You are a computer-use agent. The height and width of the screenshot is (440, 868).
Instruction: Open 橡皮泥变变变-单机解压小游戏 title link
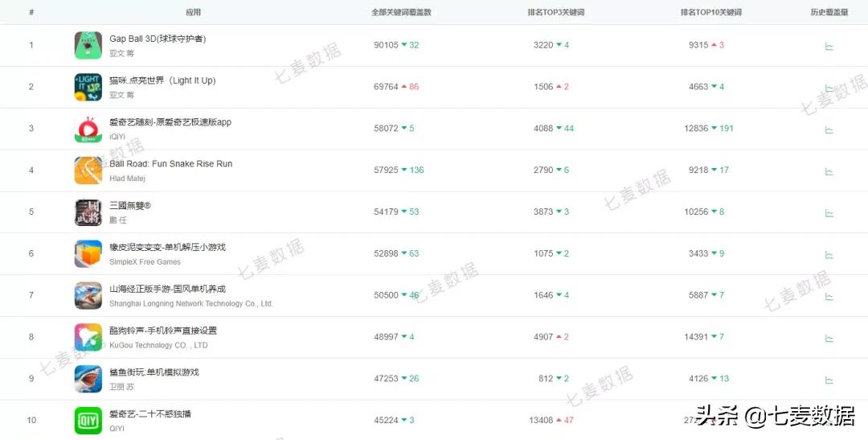tap(167, 247)
